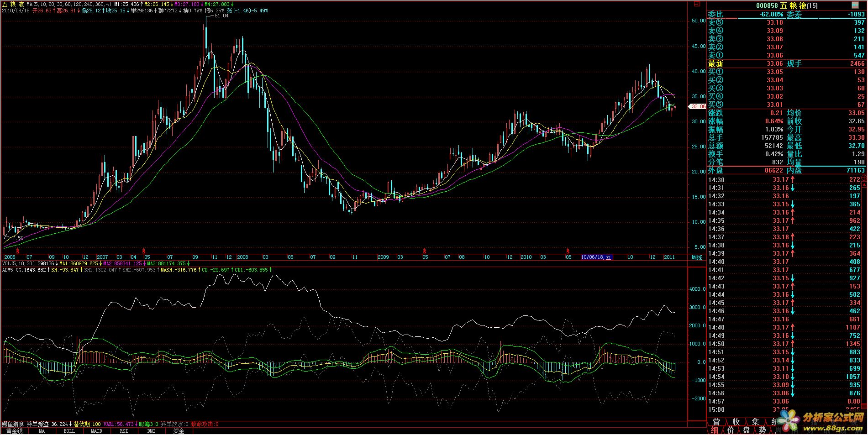Switch to the MA indicator tab
The image size is (868, 435).
click(x=42, y=431)
